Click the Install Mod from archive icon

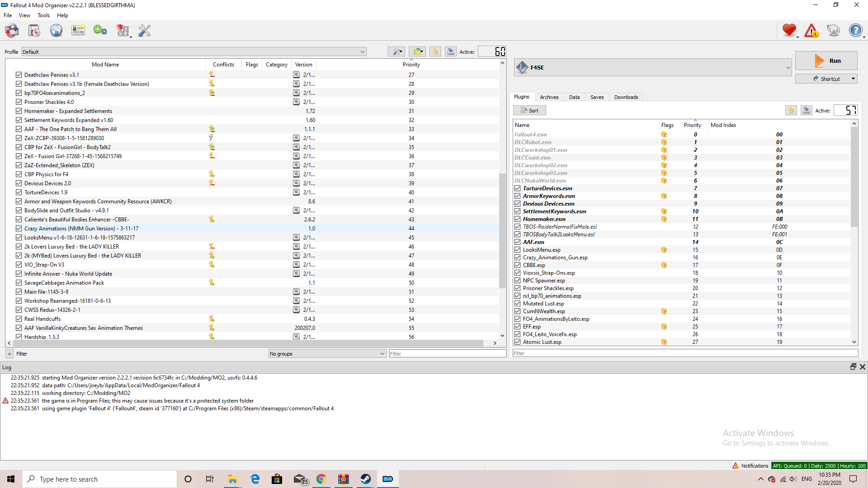pos(34,31)
